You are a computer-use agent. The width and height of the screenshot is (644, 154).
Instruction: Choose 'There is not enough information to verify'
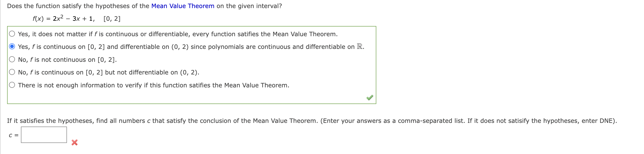point(11,85)
